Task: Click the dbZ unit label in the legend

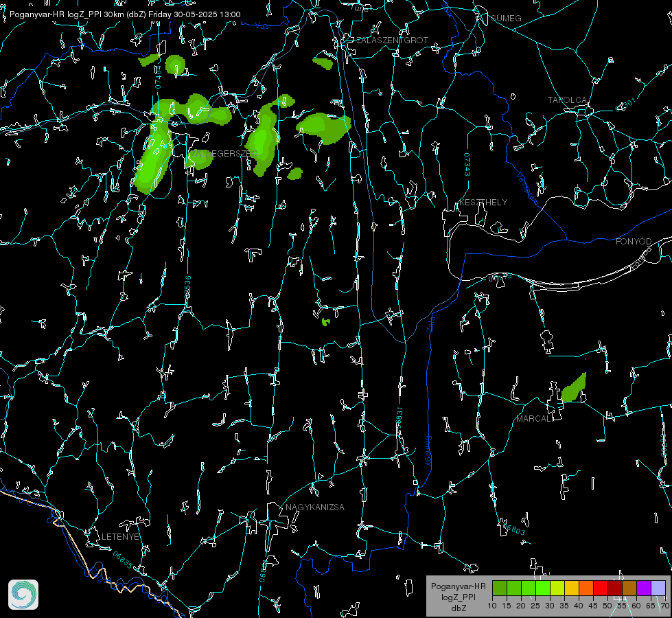Action: [459, 608]
